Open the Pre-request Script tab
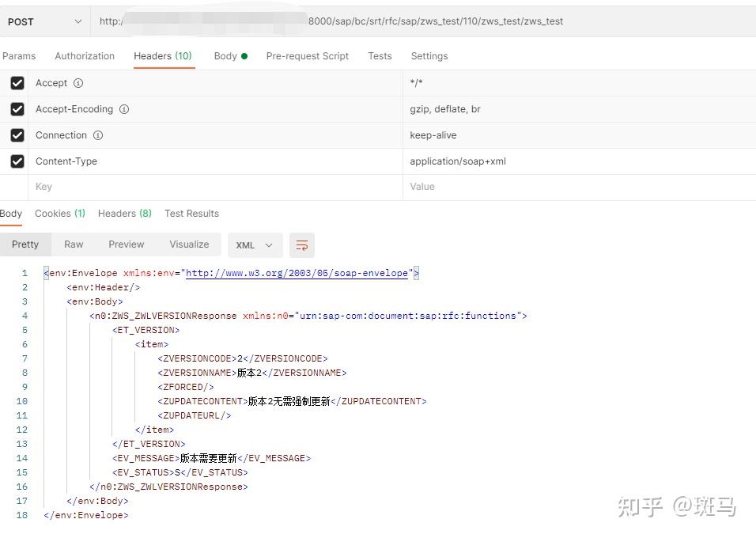756x538 pixels. click(x=308, y=55)
